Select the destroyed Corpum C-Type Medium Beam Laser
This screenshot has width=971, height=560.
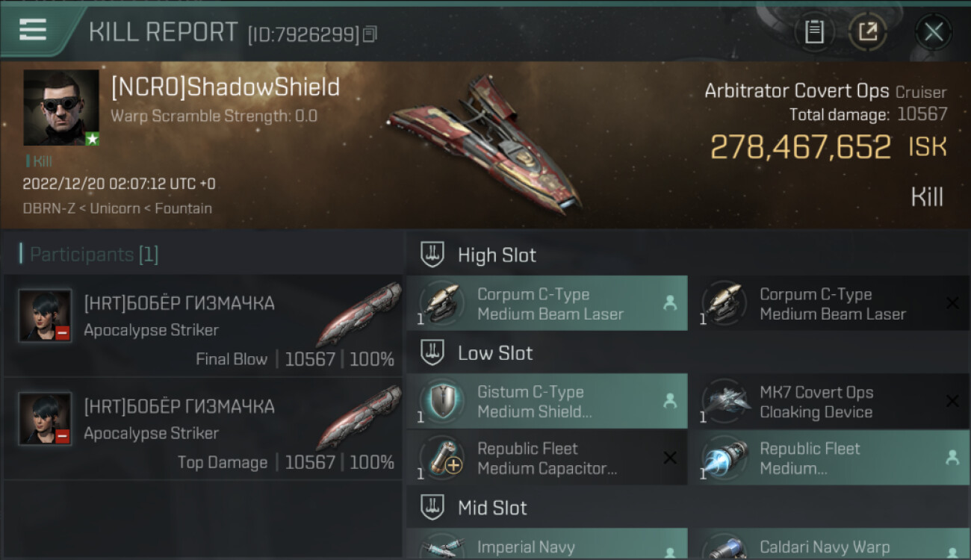(x=828, y=303)
